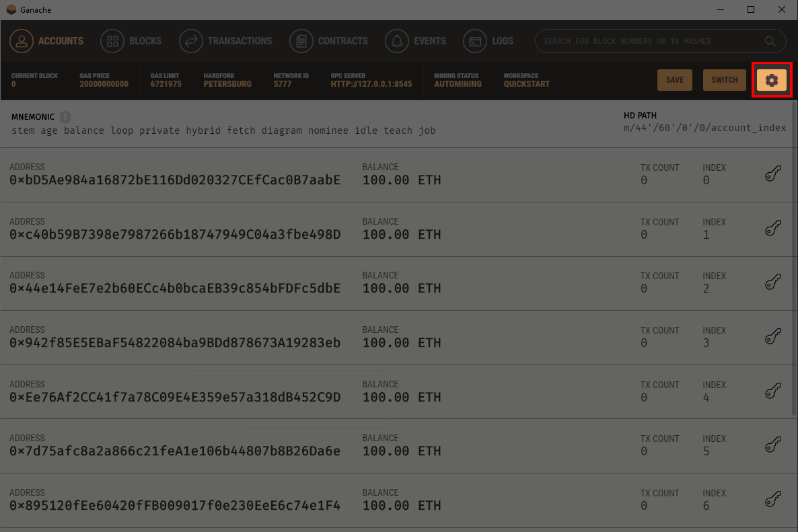Screen dimensions: 798x532
Task: Show private key for account index 4
Action: pyautogui.click(x=772, y=391)
